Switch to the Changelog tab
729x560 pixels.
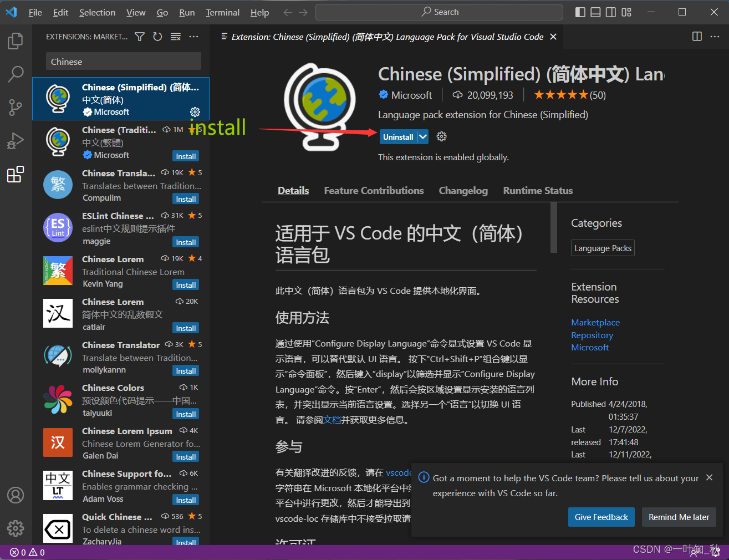tap(463, 191)
